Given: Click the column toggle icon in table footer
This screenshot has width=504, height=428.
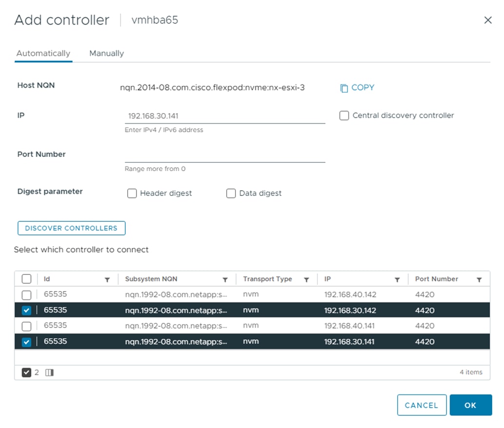Looking at the screenshot, I should (49, 372).
